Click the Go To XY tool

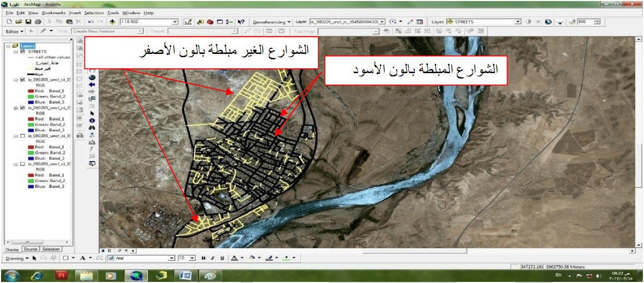coord(92,135)
